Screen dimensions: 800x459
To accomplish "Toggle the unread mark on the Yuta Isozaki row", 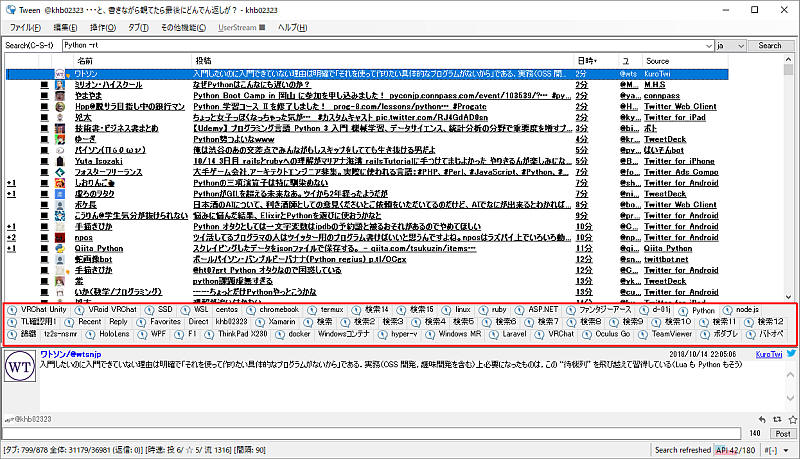I will (x=45, y=161).
